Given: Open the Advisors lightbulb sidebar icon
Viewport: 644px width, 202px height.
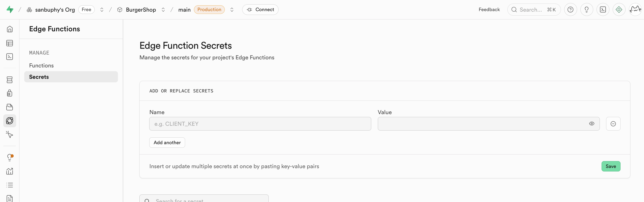Looking at the screenshot, I should [10, 158].
